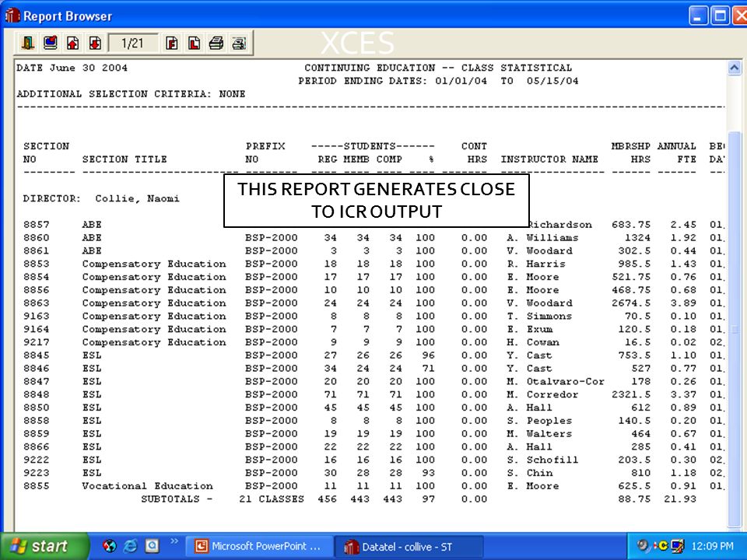The height and width of the screenshot is (560, 747).
Task: Click the SECTION TITLE column header
Action: (124, 159)
